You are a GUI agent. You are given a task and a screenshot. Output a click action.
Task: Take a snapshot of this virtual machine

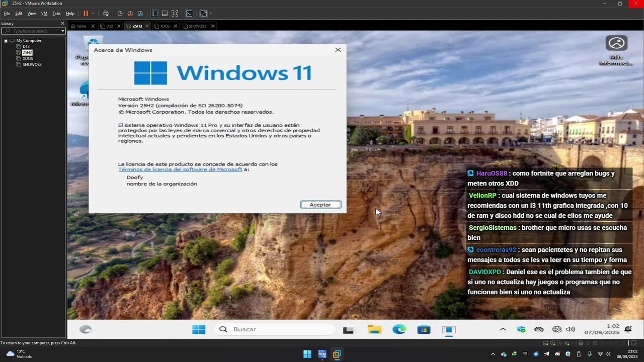(120, 14)
